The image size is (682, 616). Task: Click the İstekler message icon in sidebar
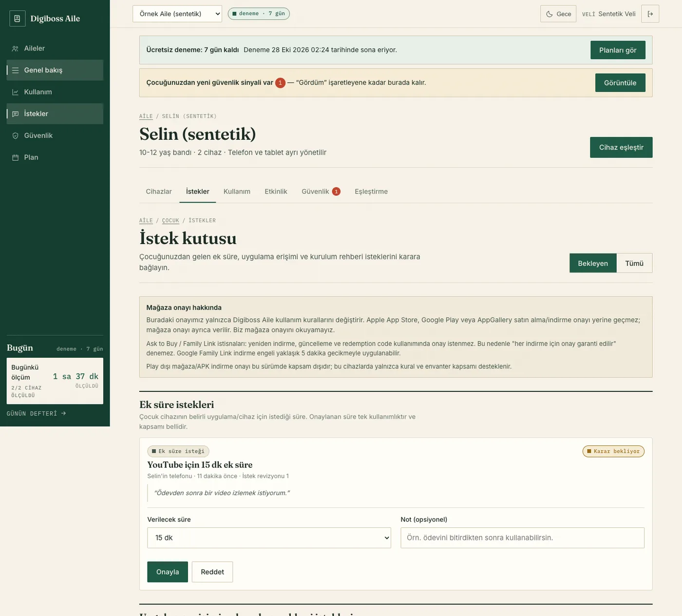tap(15, 114)
